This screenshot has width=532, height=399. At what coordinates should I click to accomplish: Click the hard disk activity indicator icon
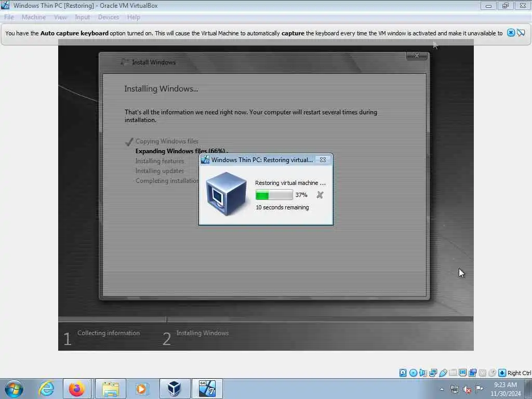coord(403,373)
